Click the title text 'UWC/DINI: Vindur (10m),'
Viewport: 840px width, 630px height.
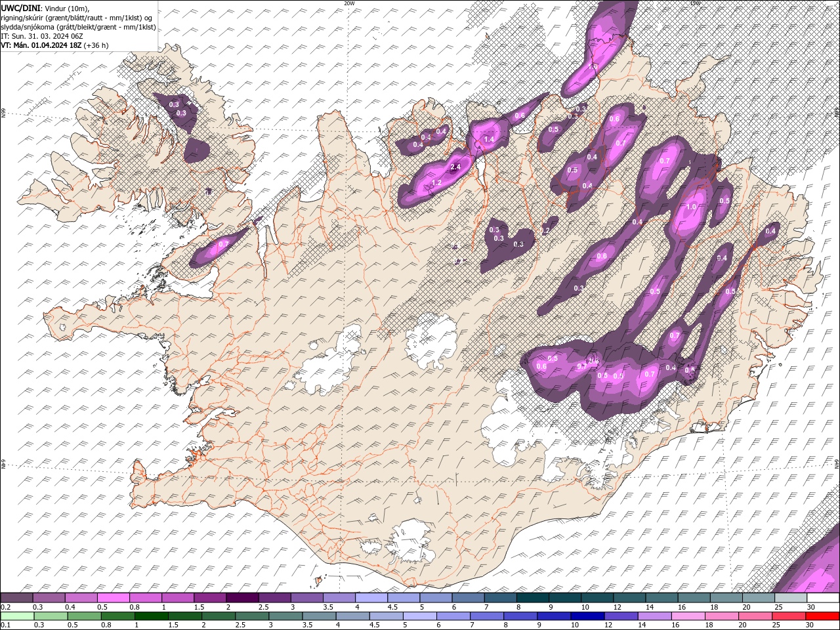pyautogui.click(x=44, y=8)
